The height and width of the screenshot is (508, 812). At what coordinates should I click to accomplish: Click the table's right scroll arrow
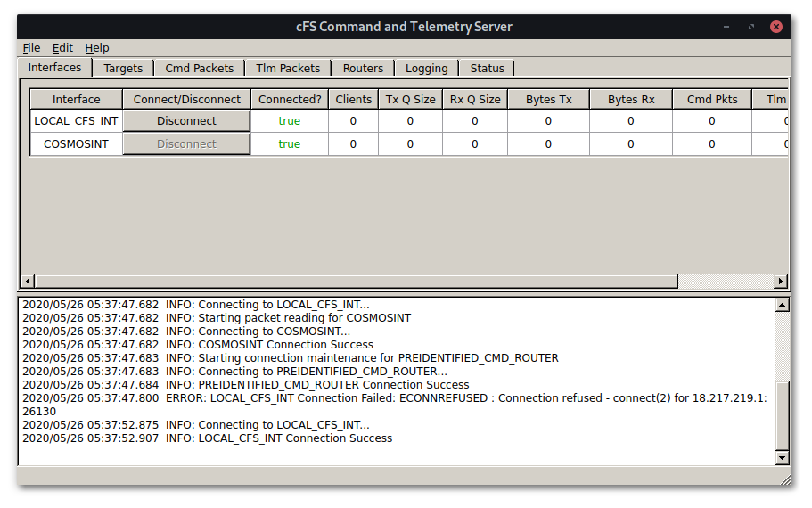click(781, 282)
